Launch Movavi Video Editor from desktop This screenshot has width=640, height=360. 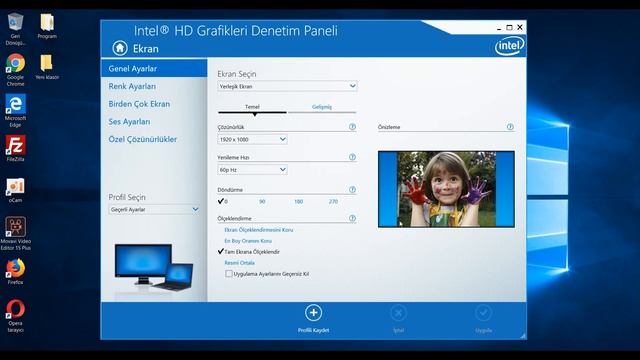point(16,233)
